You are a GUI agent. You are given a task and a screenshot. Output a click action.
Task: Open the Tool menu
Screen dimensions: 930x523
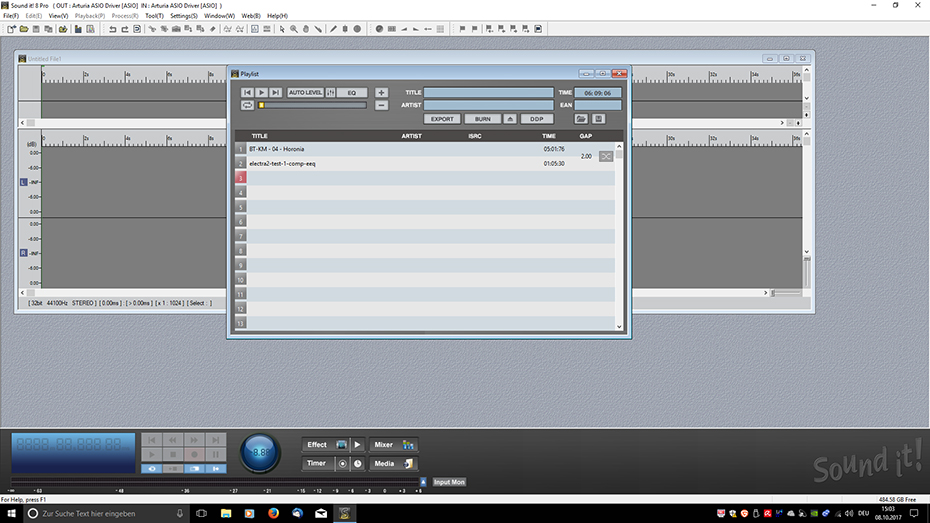pyautogui.click(x=154, y=16)
